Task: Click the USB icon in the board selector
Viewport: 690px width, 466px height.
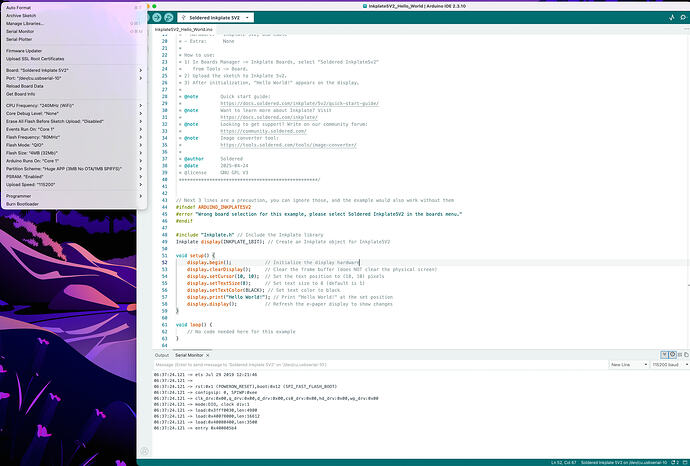Action: point(184,18)
